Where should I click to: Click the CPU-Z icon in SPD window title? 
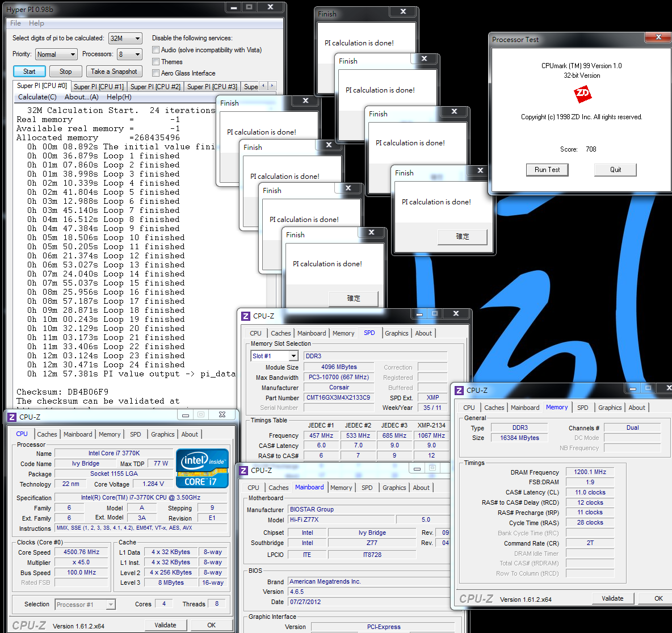click(x=246, y=316)
